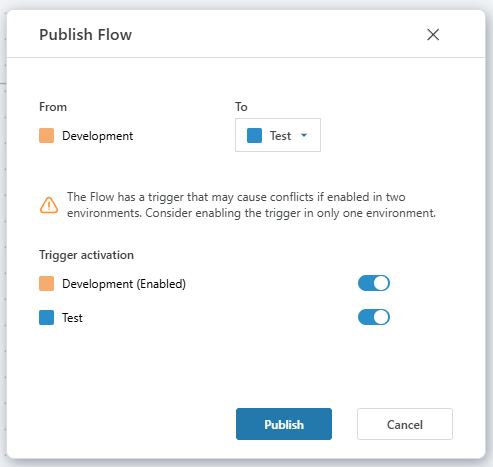Click the orange Development square under From

[x=46, y=136]
